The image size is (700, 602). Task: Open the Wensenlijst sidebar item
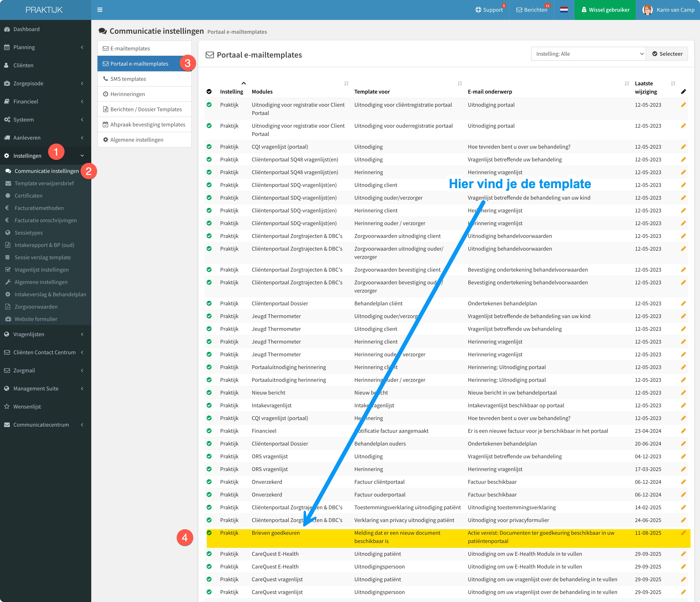46,407
